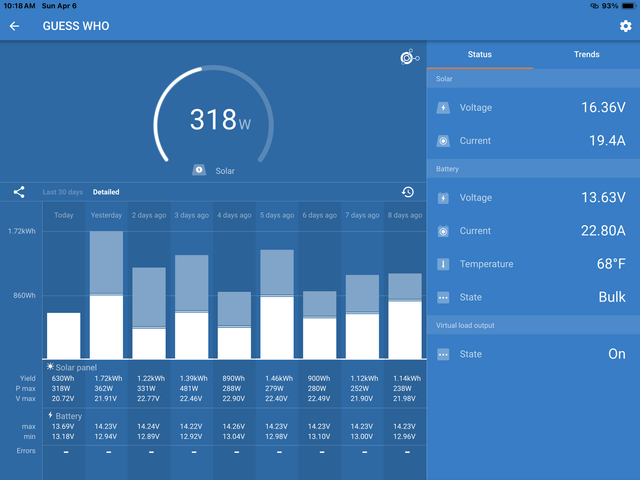Tap the Solar Current icon
Viewport: 640px width, 480px height.
[x=443, y=141]
